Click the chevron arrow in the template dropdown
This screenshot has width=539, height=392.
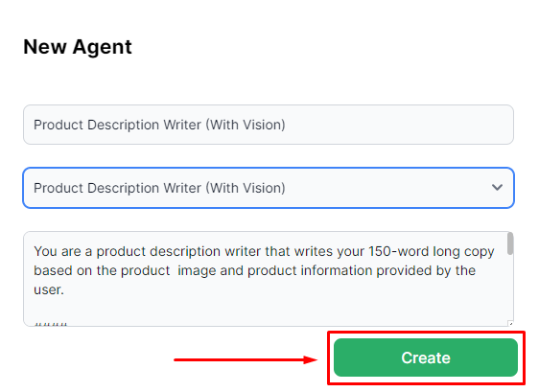click(497, 188)
